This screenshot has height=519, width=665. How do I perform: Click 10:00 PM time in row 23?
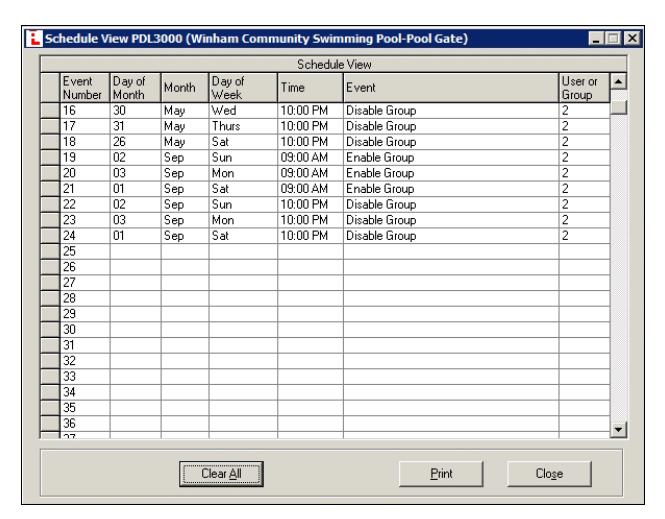[310, 220]
